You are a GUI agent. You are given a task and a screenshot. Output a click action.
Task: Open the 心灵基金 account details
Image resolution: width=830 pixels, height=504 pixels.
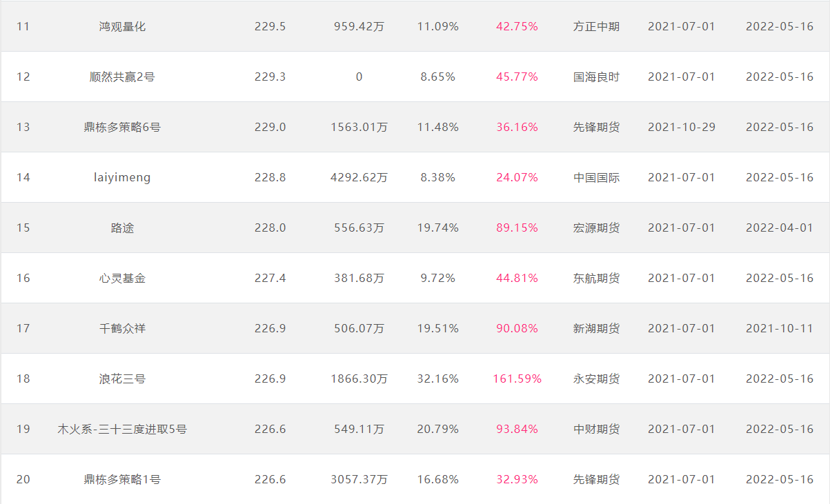(122, 279)
